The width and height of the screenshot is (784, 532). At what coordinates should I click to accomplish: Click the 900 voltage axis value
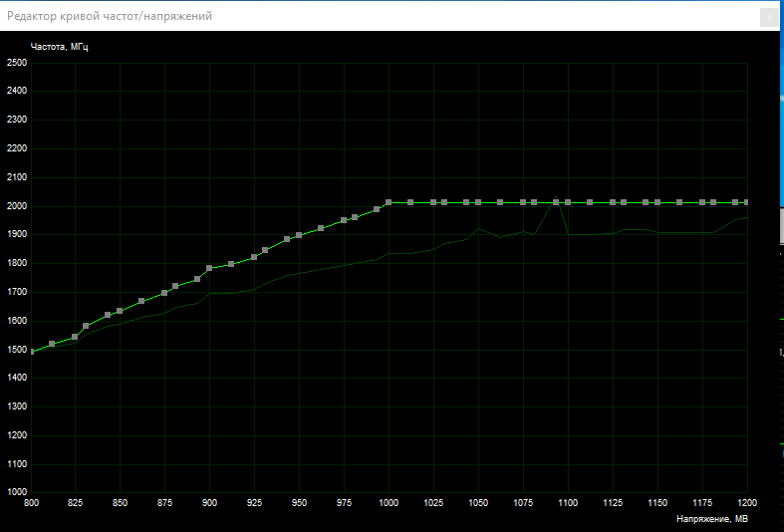pos(209,503)
